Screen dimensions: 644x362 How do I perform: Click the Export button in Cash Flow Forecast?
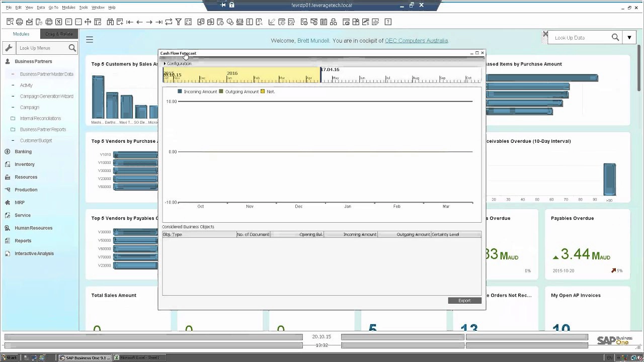464,300
